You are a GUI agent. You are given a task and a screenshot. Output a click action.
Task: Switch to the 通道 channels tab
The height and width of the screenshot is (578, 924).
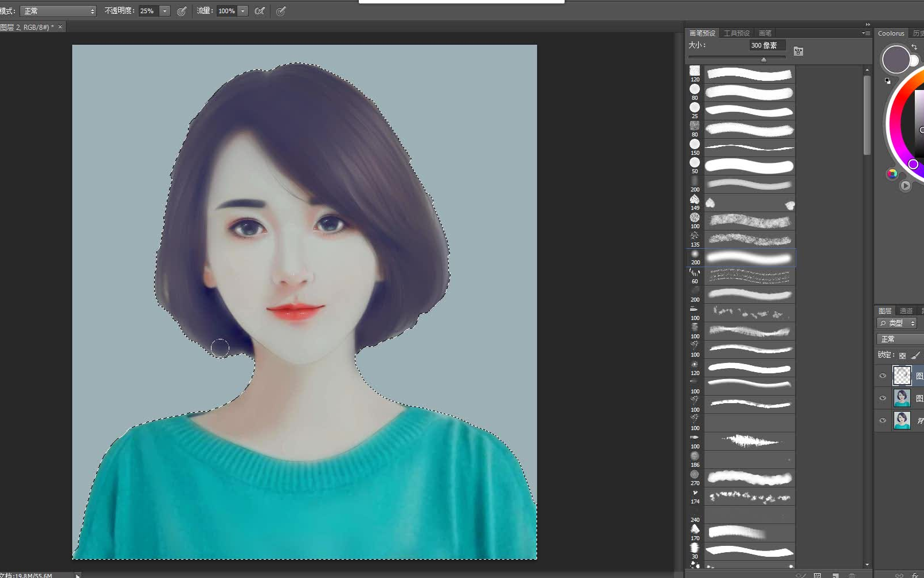pos(906,310)
